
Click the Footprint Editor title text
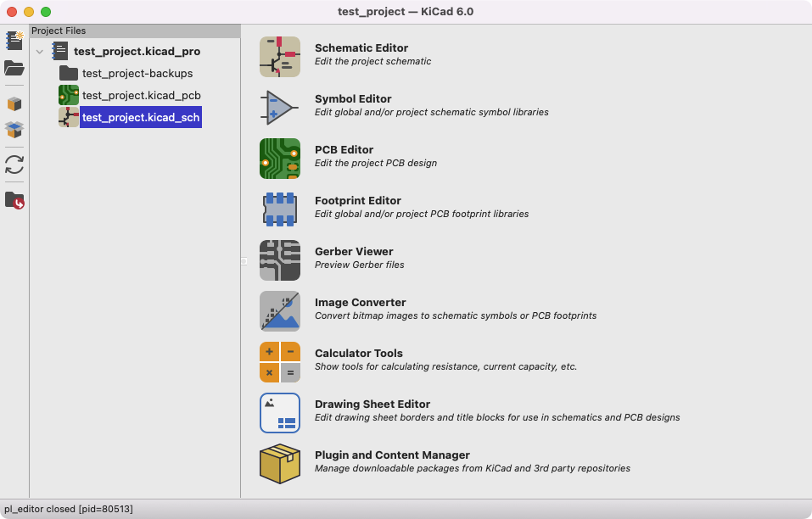pos(358,200)
